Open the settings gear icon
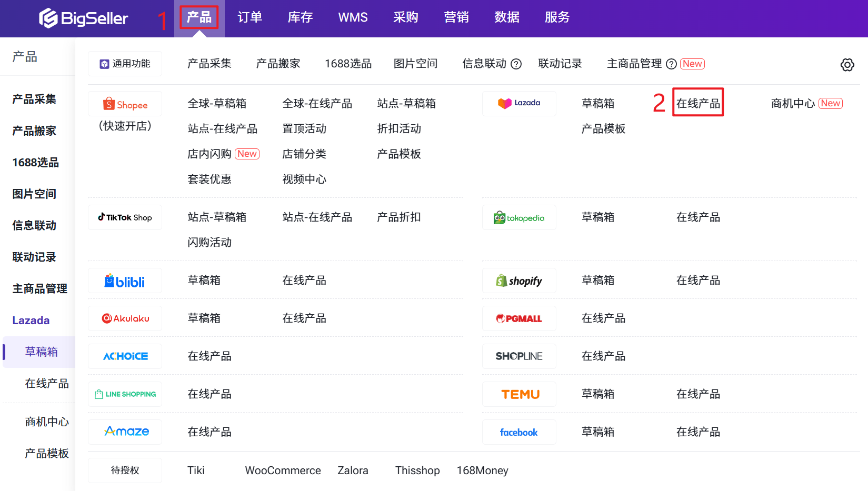This screenshot has width=868, height=491. coord(847,65)
